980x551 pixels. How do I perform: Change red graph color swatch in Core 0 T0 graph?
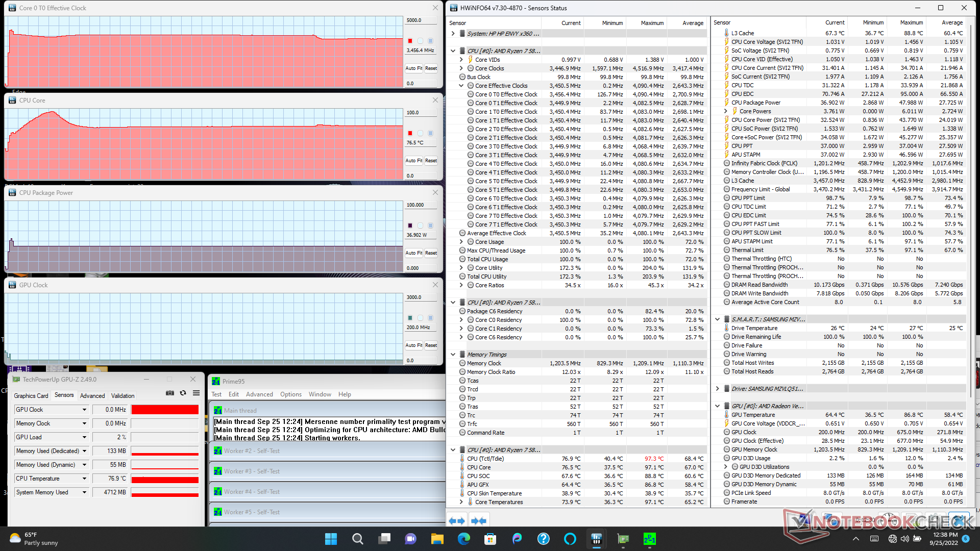(x=410, y=41)
